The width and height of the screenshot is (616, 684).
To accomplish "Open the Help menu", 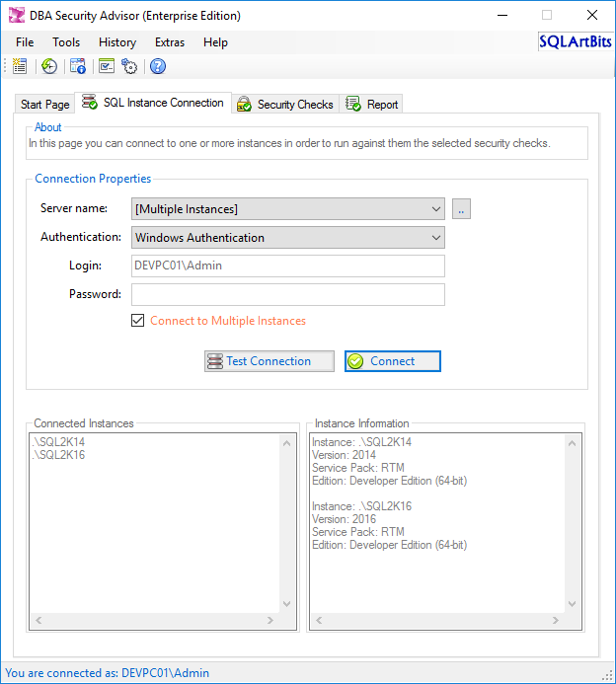I will 215,42.
